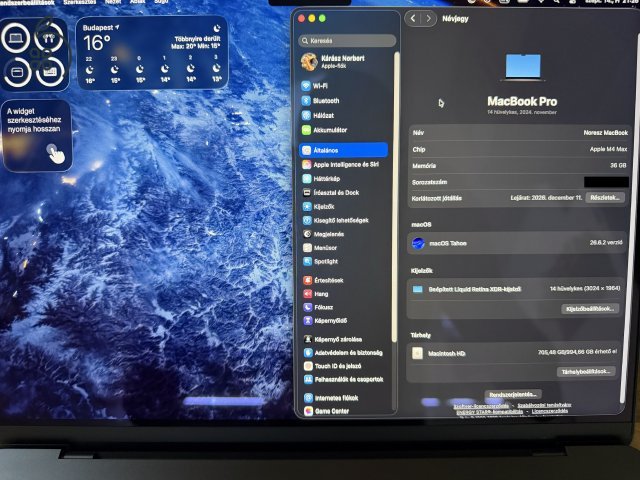Select the Általános sidebar item
The height and width of the screenshot is (480, 640).
[x=343, y=150]
